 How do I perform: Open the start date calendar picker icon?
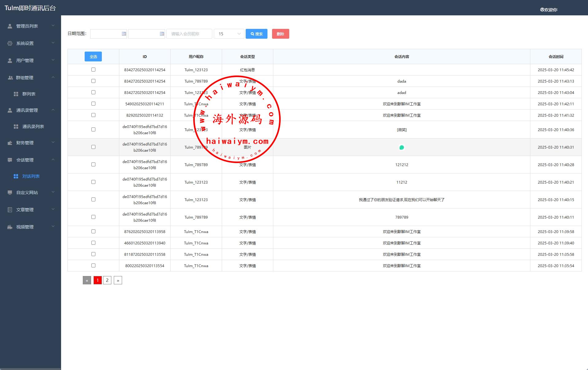pyautogui.click(x=124, y=34)
